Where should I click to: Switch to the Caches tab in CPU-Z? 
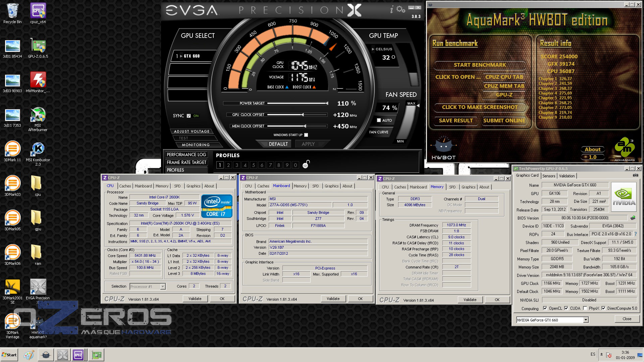pyautogui.click(x=125, y=186)
